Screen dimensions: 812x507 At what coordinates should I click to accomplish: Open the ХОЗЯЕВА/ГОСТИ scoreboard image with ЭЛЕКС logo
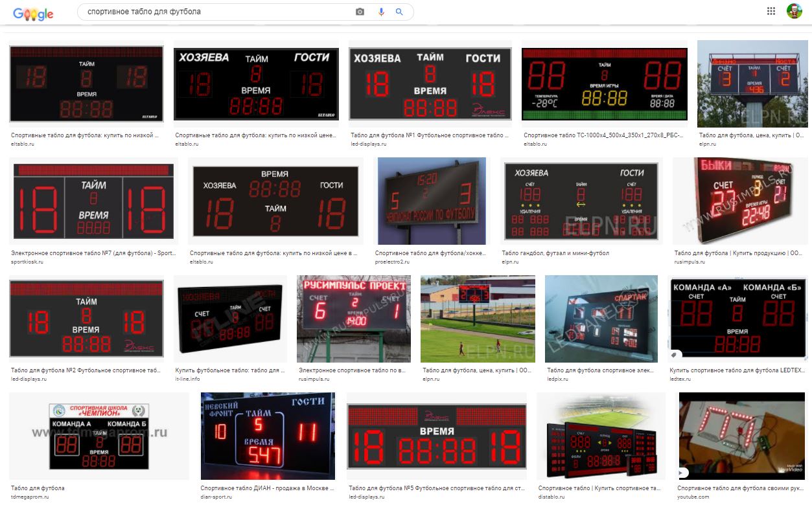click(430, 84)
